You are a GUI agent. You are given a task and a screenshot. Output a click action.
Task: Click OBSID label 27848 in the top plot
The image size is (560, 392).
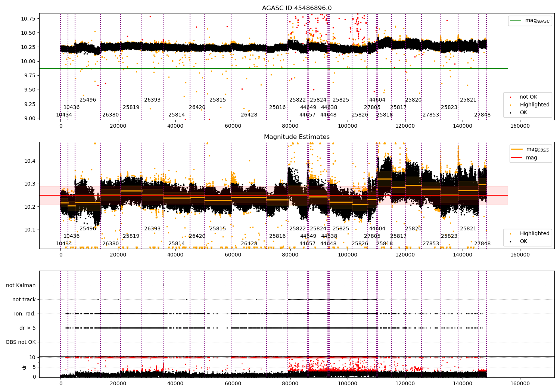[x=482, y=115]
